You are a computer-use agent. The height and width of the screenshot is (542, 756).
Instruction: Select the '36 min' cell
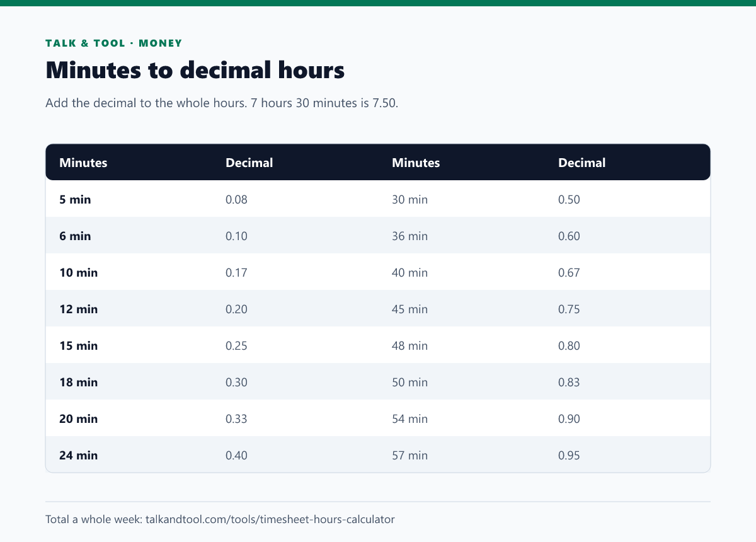pos(410,236)
